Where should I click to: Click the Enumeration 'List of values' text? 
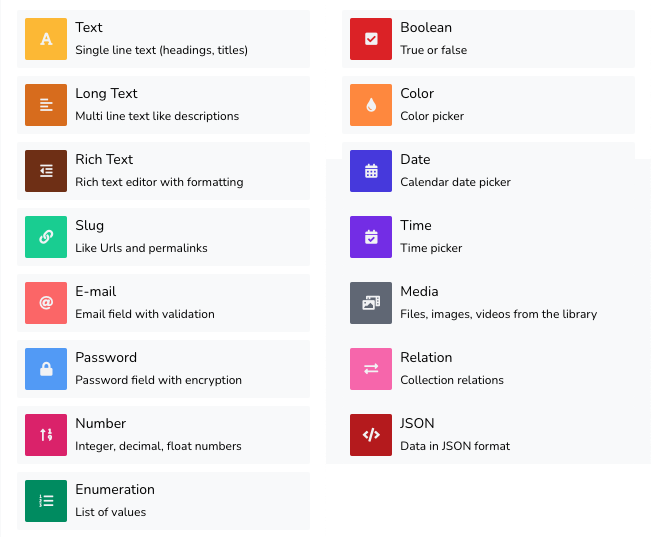point(110,512)
